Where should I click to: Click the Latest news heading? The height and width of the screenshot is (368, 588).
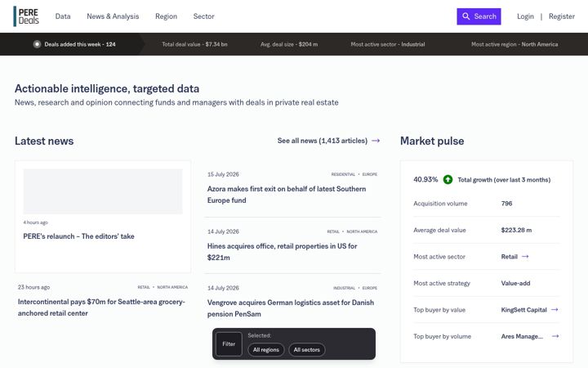(x=44, y=141)
